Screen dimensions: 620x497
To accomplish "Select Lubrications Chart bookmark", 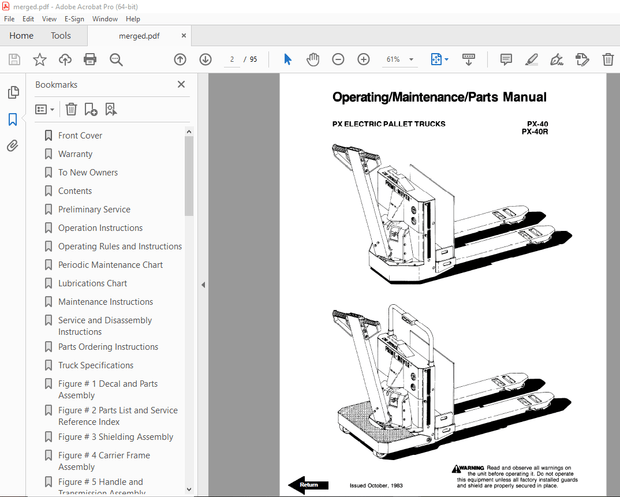I will [93, 283].
